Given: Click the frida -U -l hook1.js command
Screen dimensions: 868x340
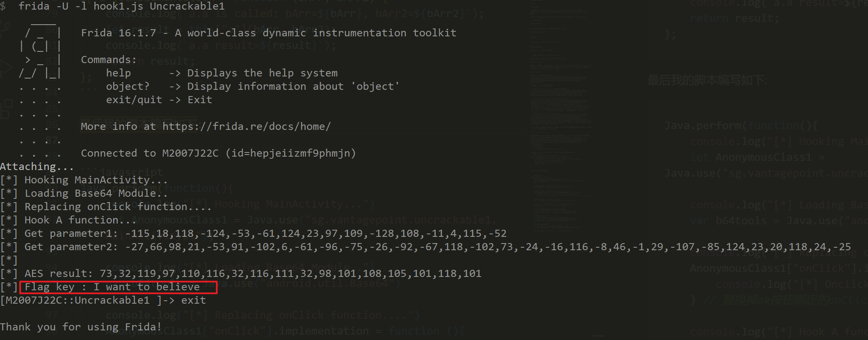Looking at the screenshot, I should click(x=121, y=6).
